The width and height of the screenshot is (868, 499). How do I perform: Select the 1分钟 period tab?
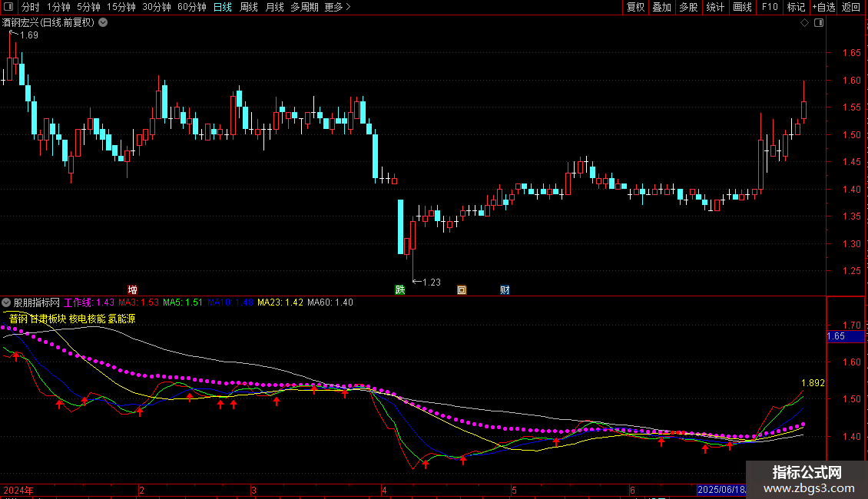(58, 7)
